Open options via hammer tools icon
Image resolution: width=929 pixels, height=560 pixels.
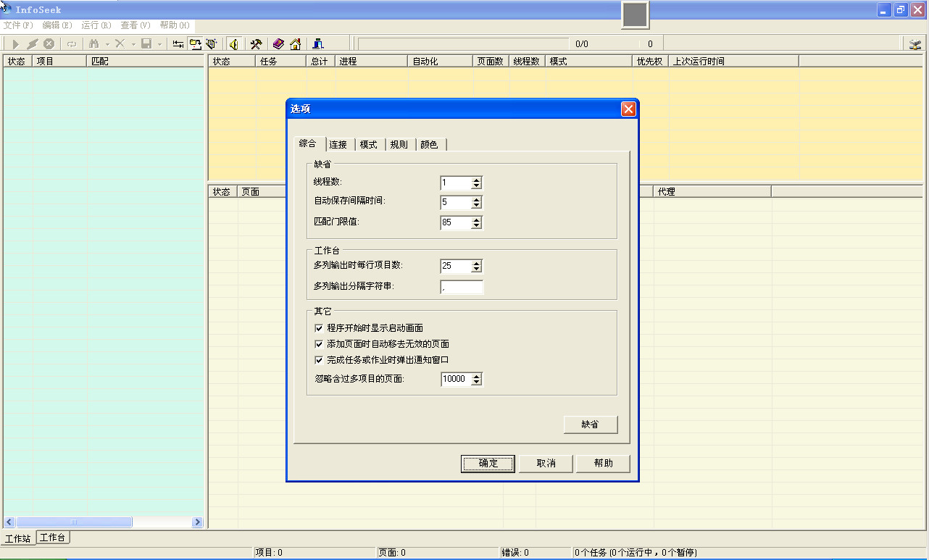[256, 44]
